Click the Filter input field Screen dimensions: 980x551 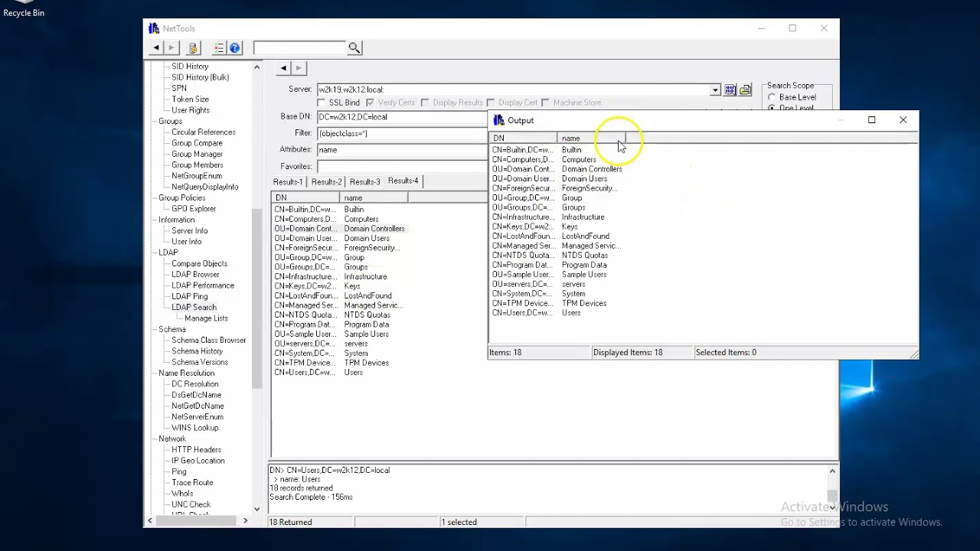click(401, 133)
